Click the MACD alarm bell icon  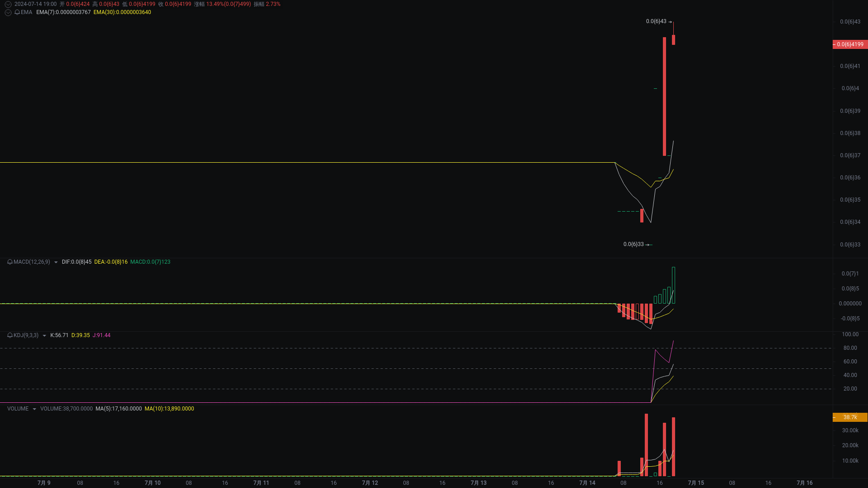[x=9, y=262]
